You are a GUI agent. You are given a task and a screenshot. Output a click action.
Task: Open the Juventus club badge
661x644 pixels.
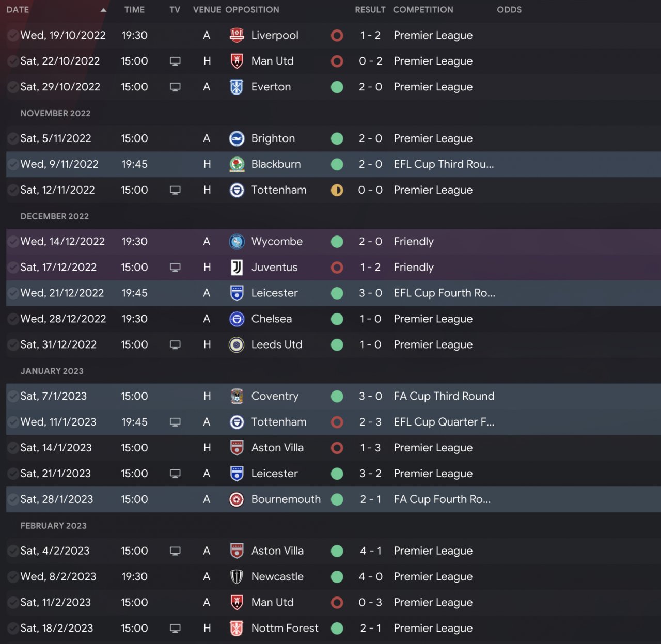pyautogui.click(x=237, y=268)
